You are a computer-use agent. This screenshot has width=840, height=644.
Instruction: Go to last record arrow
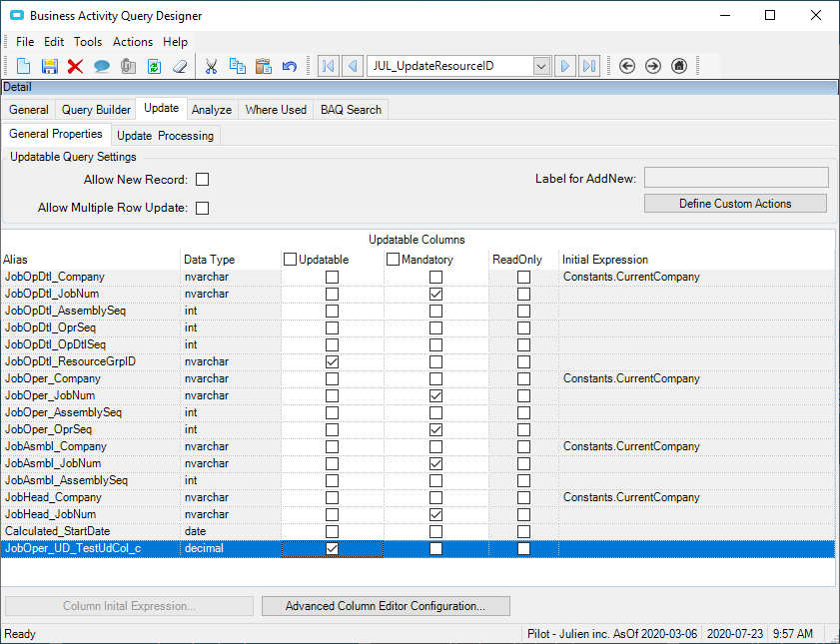point(589,66)
